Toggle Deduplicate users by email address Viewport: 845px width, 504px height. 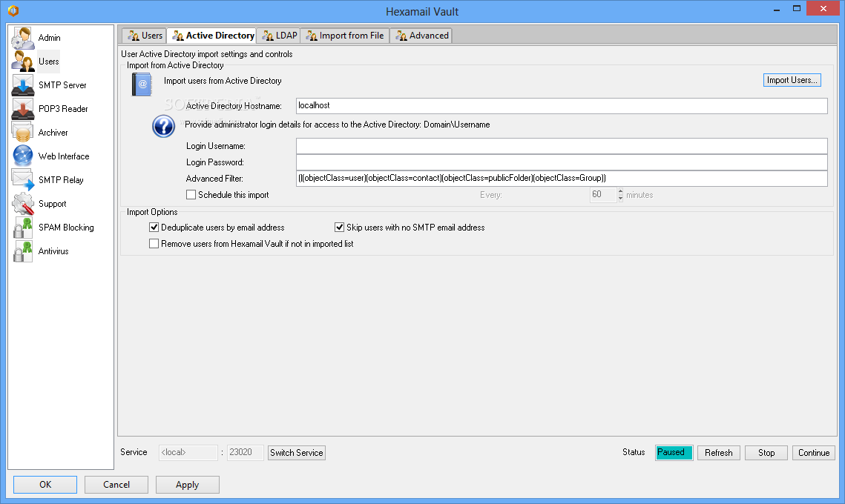pos(154,228)
